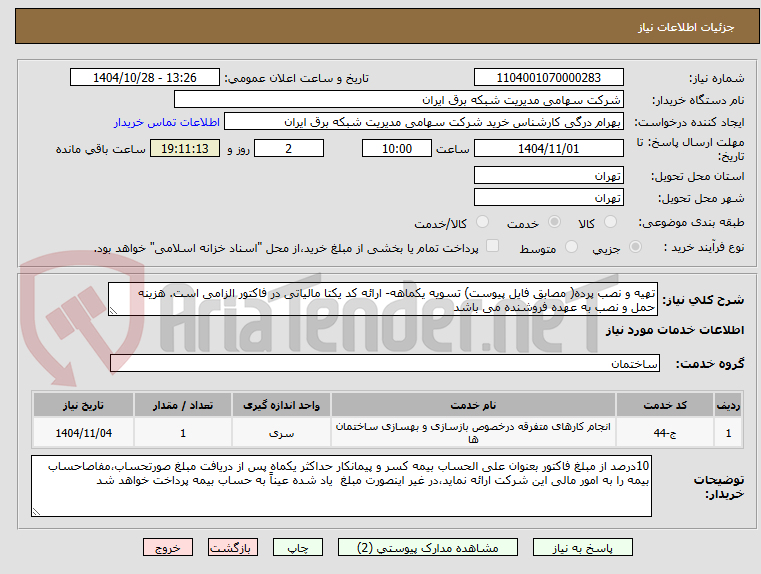The height and width of the screenshot is (574, 761).
Task: Click the need number field 1104001070000283
Action: coord(548,77)
